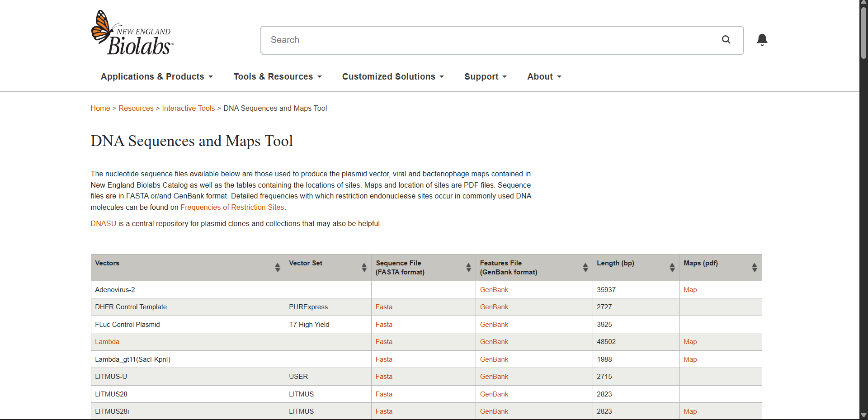Image resolution: width=868 pixels, height=420 pixels.
Task: Click into the Search input field
Action: (488, 40)
